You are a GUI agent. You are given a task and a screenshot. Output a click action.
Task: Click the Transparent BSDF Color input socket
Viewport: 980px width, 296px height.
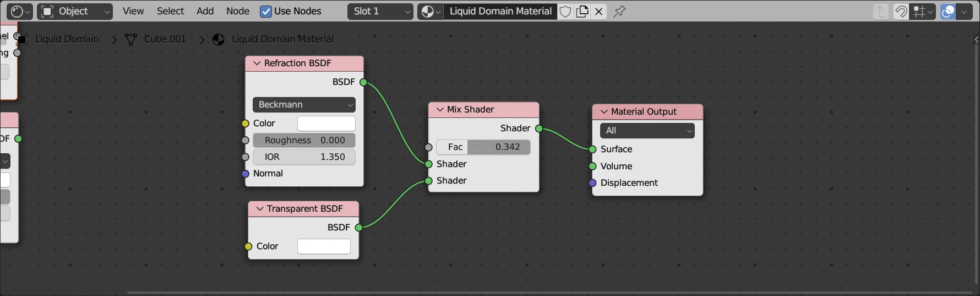[x=248, y=246]
